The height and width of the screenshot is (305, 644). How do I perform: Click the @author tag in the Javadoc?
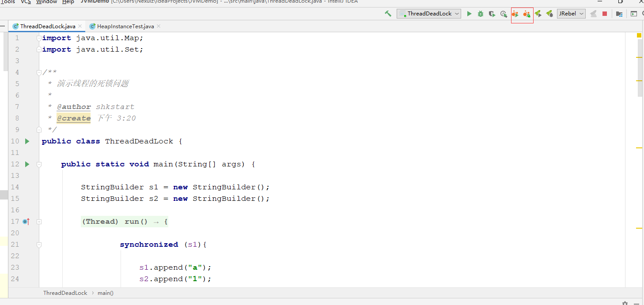tap(74, 107)
